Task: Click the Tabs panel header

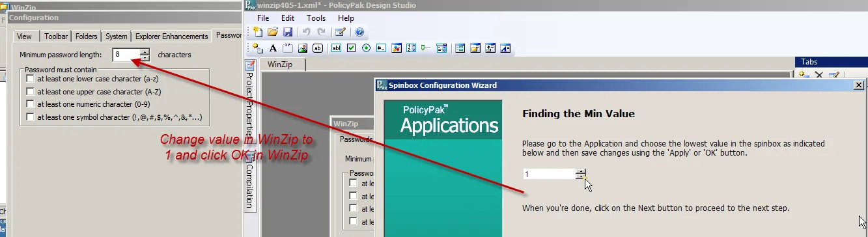Action: coord(832,62)
